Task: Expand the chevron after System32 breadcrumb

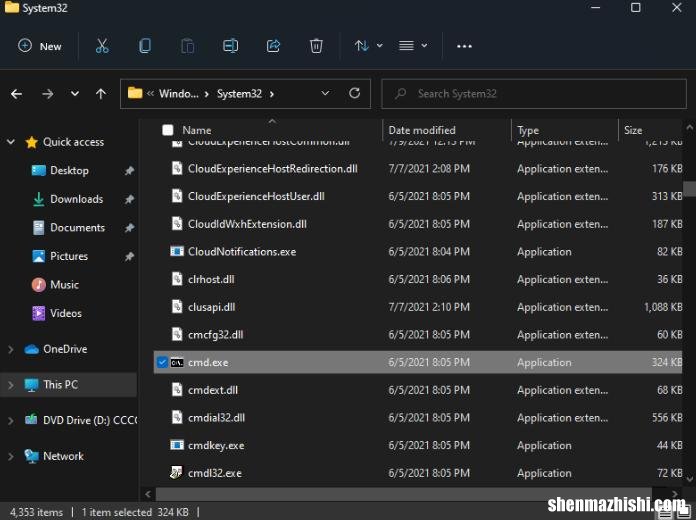Action: [272, 94]
